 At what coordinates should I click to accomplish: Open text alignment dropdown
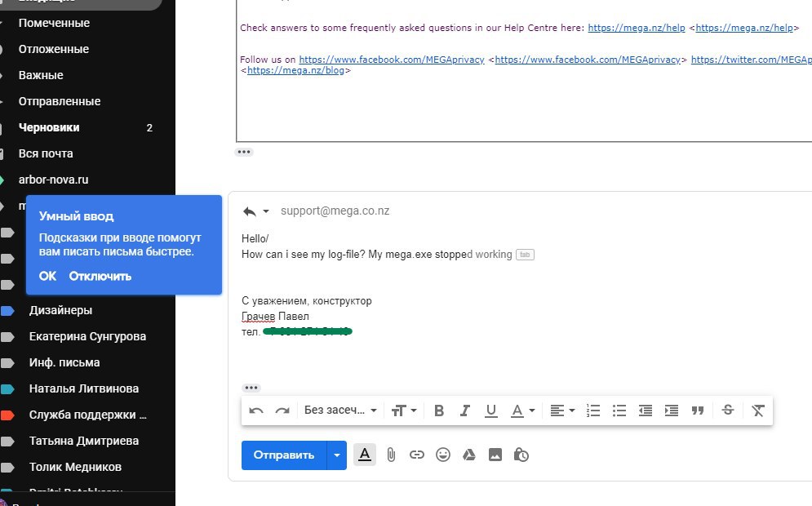coord(562,411)
